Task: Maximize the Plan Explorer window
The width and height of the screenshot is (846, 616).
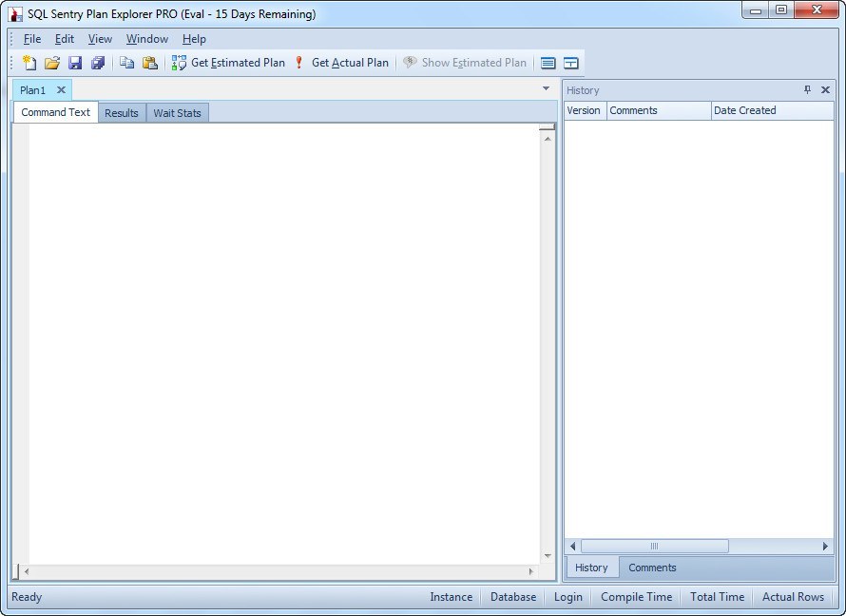Action: (780, 10)
